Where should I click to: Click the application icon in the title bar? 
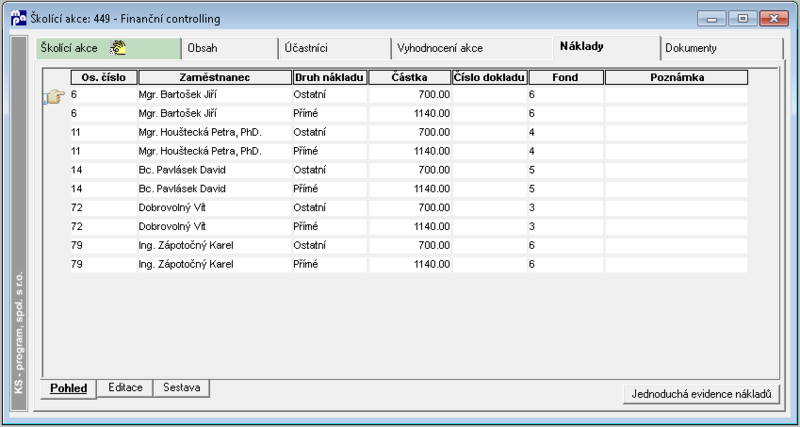tap(18, 19)
